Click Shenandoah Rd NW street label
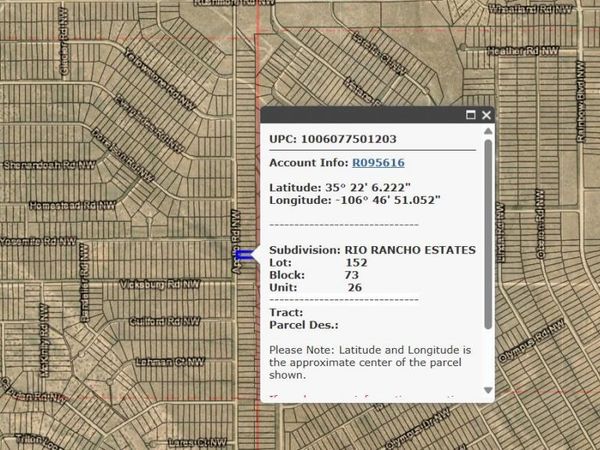 pos(49,165)
